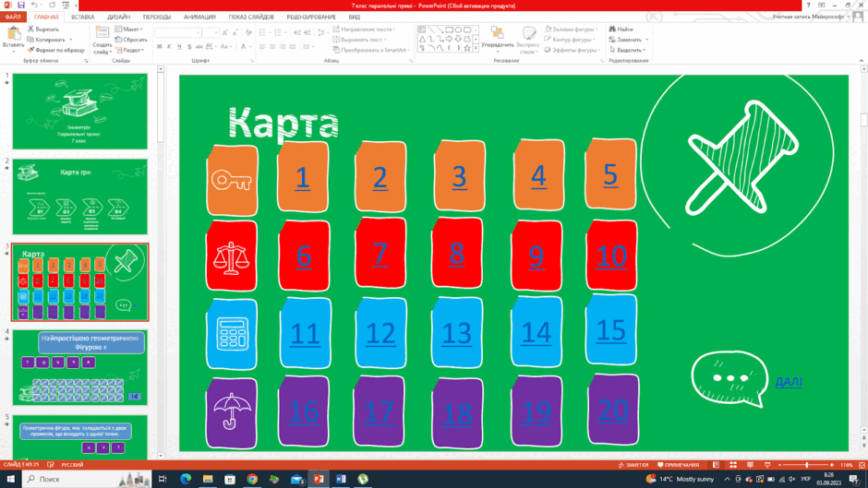The height and width of the screenshot is (488, 868).
Task: Open Преобразовать в SmartArt dropdown
Action: click(x=371, y=50)
